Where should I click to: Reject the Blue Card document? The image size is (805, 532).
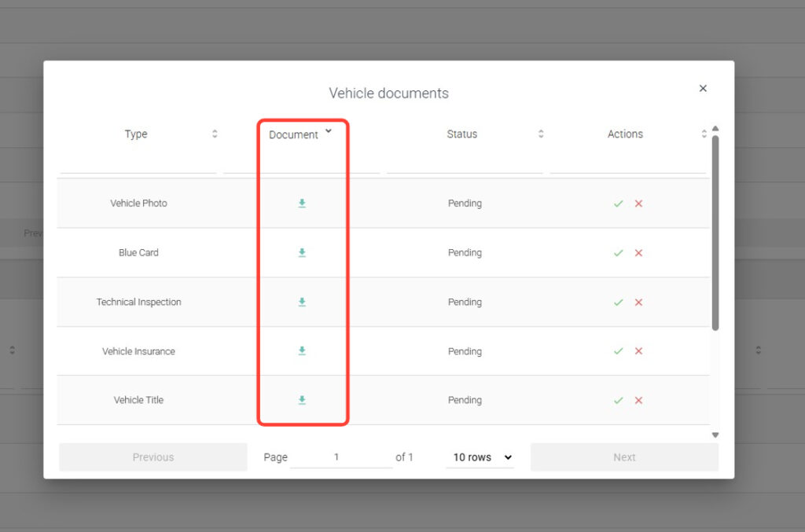[x=638, y=253]
